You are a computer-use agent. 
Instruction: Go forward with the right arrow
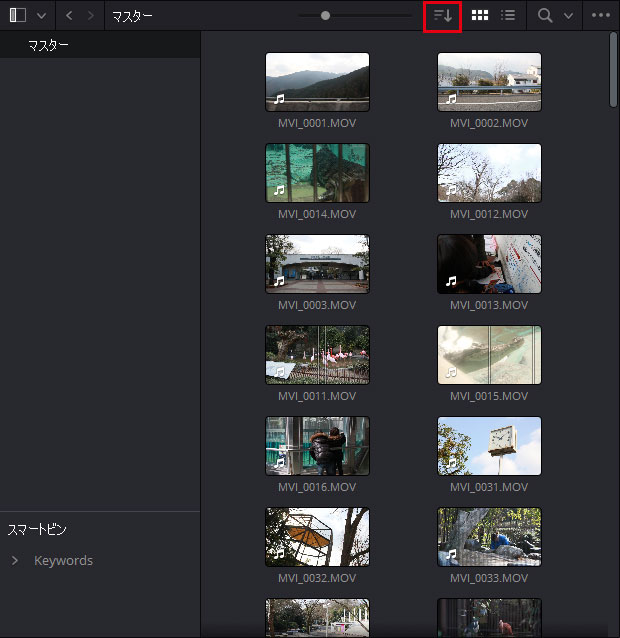[x=91, y=16]
